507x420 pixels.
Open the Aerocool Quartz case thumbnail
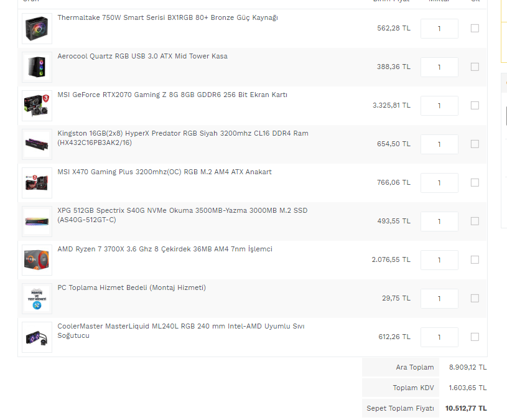(x=37, y=67)
